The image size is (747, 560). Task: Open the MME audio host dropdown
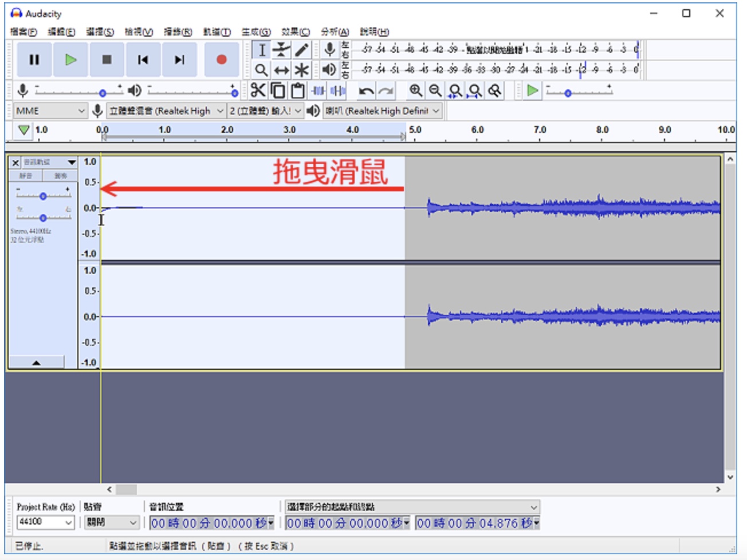point(50,111)
